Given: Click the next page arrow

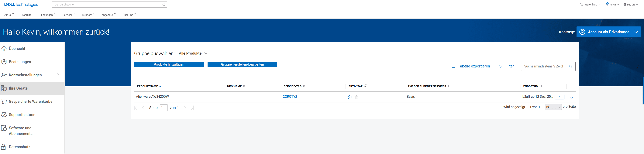Looking at the screenshot, I should pyautogui.click(x=185, y=108).
